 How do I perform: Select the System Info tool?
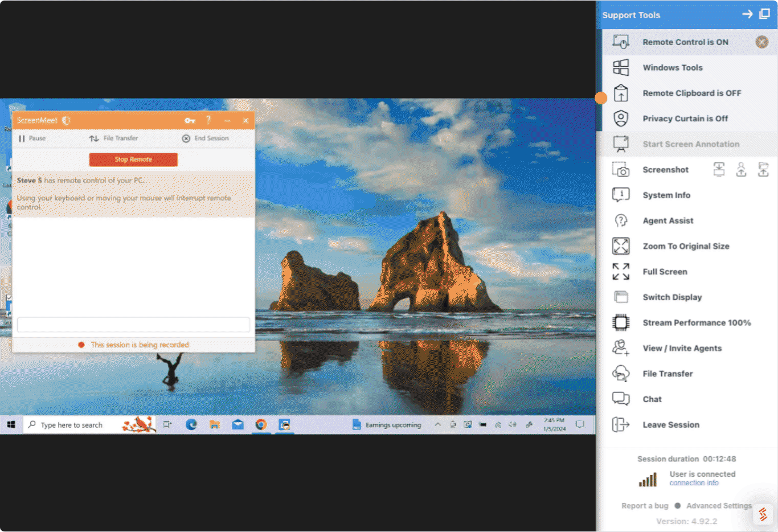pyautogui.click(x=666, y=195)
